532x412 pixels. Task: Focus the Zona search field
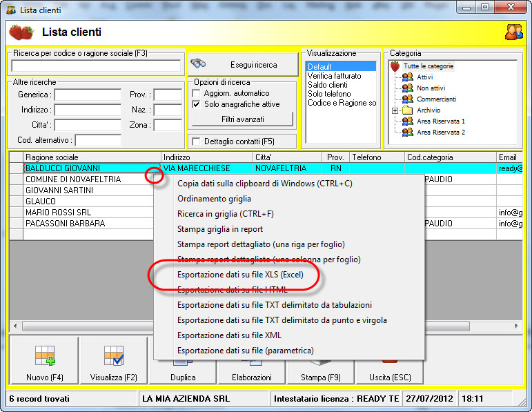(x=168, y=125)
